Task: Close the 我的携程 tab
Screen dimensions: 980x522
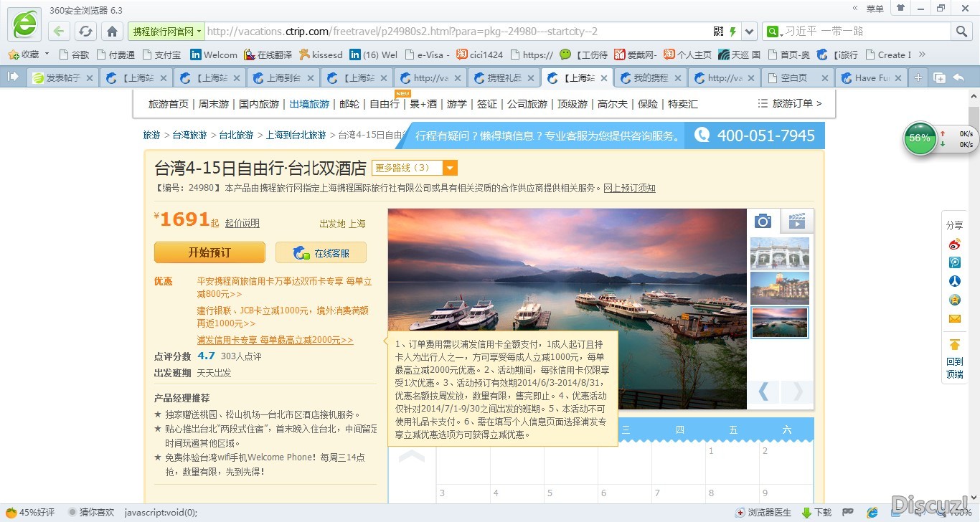Action: (677, 78)
